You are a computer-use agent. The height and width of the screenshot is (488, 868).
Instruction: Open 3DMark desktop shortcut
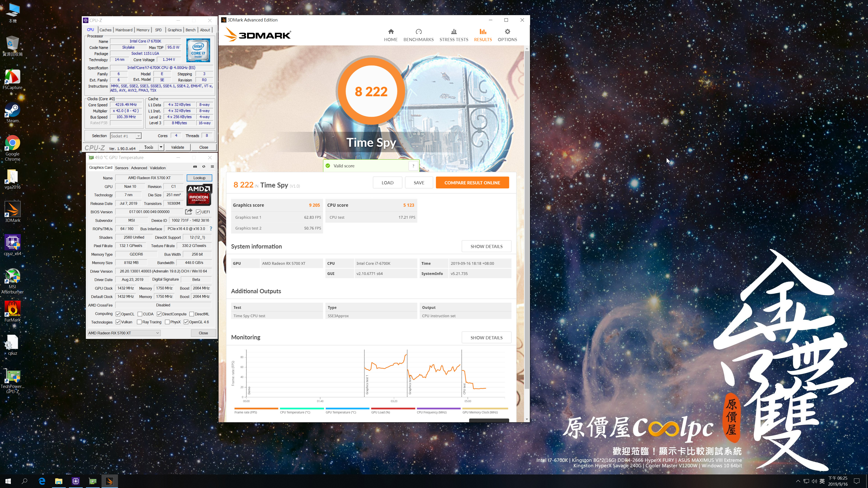pos(12,212)
